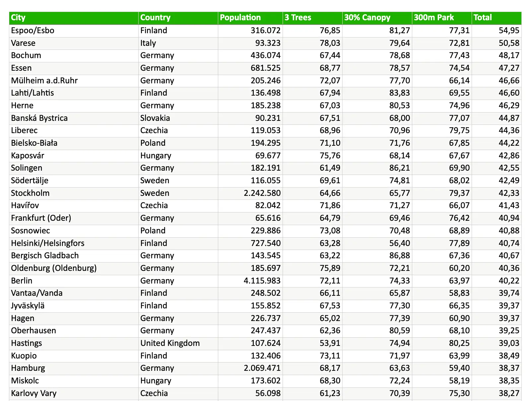This screenshot has height=401, width=532.
Task: Click the Karlovy Vary city cell
Action: [74, 393]
